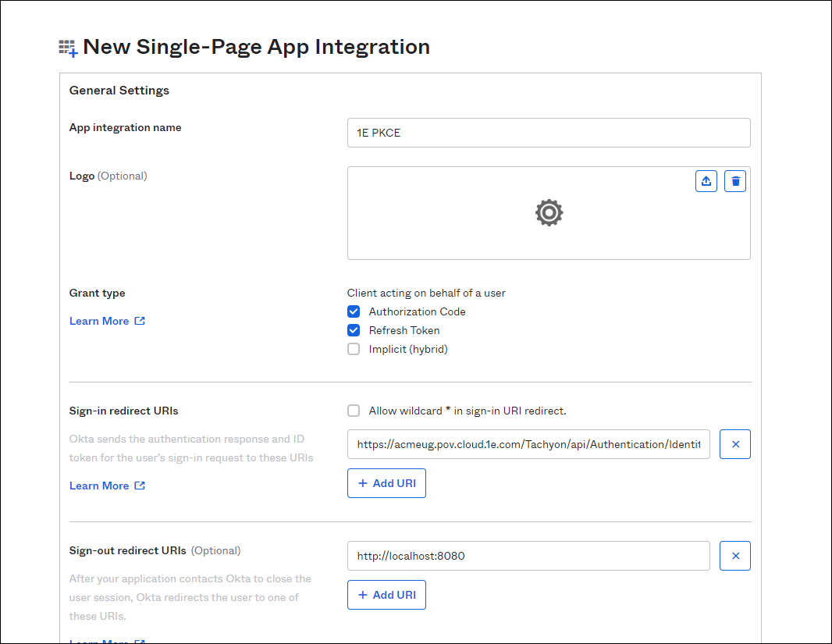Click the http://localhost:8080 sign-out URI field

pos(528,556)
